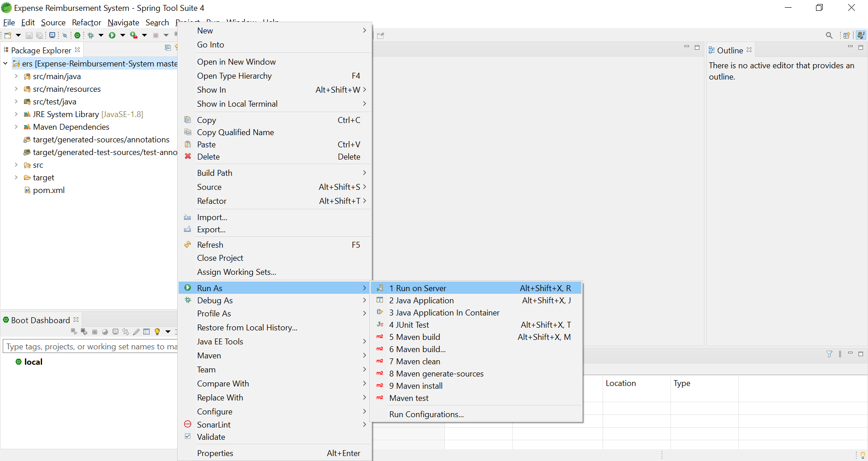Expand the src/test/java folder

tap(16, 101)
